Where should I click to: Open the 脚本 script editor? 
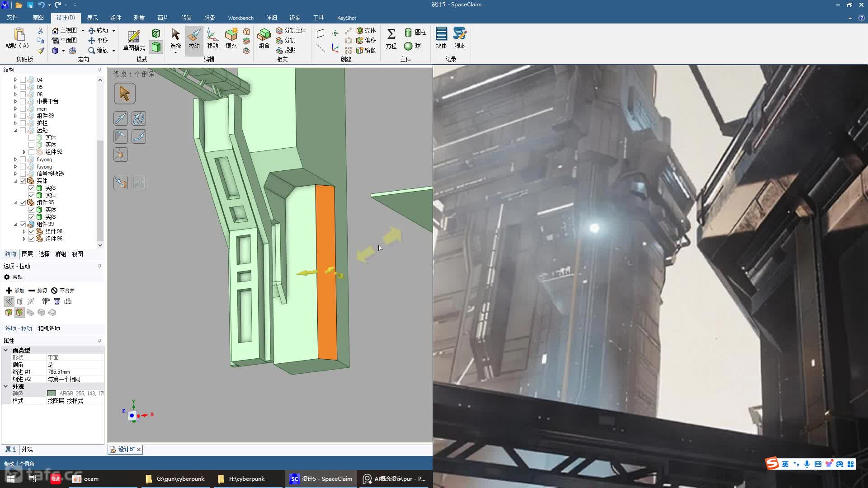pos(460,39)
